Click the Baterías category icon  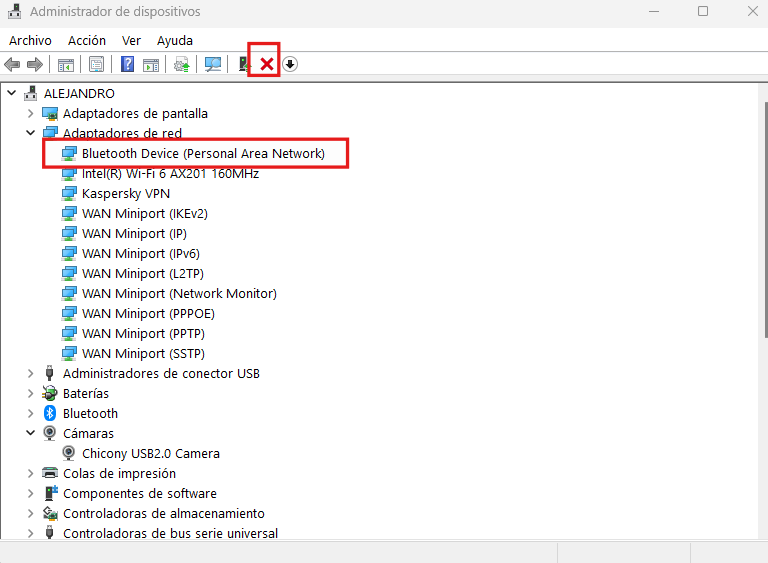(49, 393)
